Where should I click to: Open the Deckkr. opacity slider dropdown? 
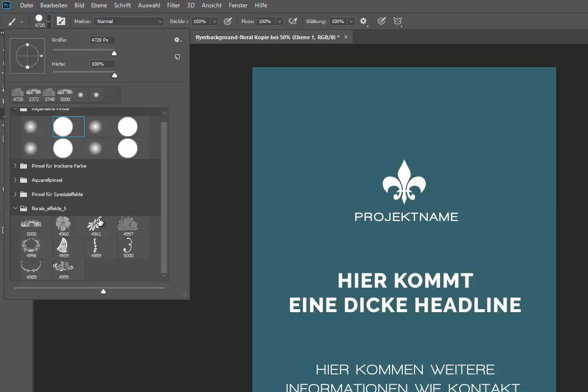tap(214, 21)
